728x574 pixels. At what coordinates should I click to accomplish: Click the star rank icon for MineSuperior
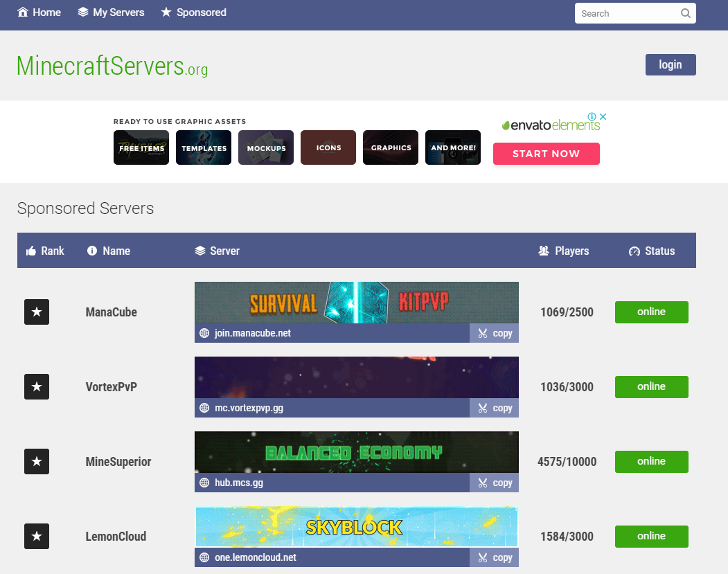point(37,461)
